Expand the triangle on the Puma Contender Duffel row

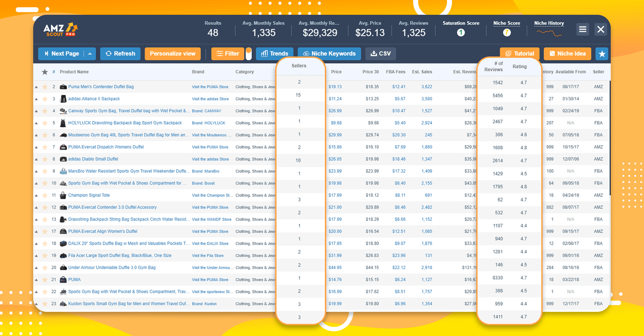point(37,87)
